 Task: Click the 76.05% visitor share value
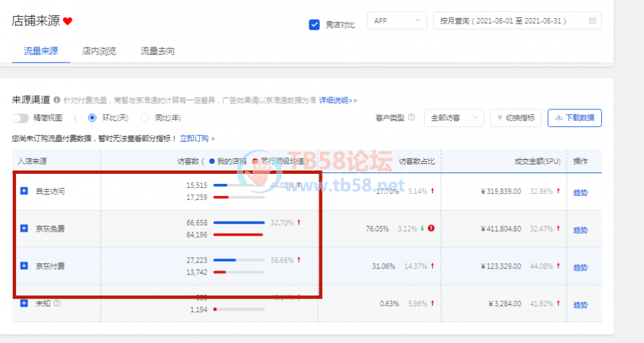(377, 228)
